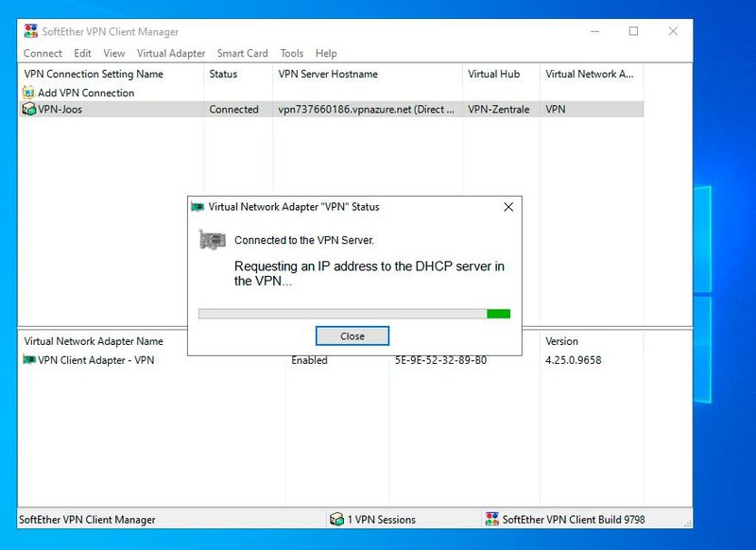Click the Connected status cell
The width and height of the screenshot is (756, 550).
pos(233,110)
